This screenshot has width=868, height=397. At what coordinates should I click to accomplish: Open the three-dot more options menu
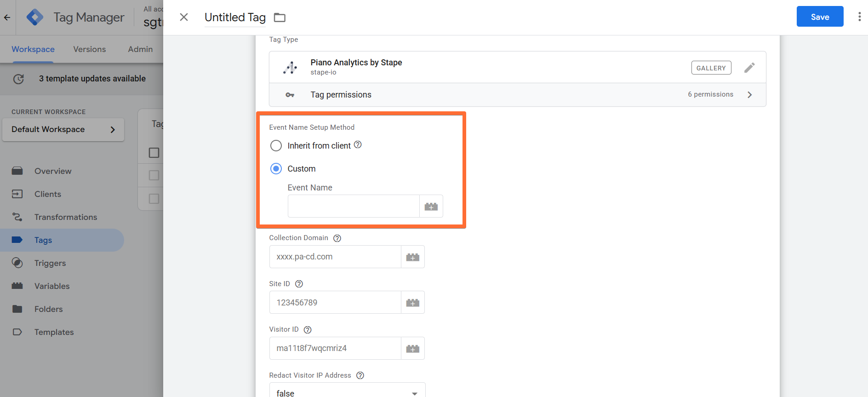(x=859, y=17)
